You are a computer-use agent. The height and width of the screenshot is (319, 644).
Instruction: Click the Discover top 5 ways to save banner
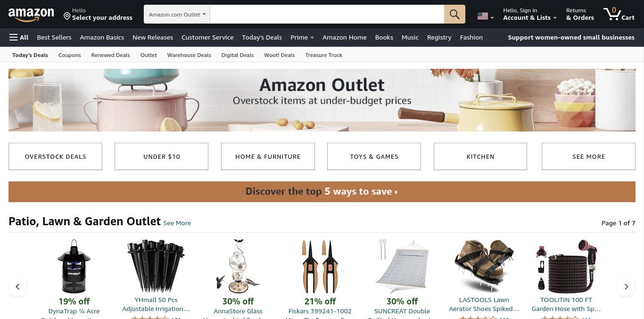(x=322, y=192)
